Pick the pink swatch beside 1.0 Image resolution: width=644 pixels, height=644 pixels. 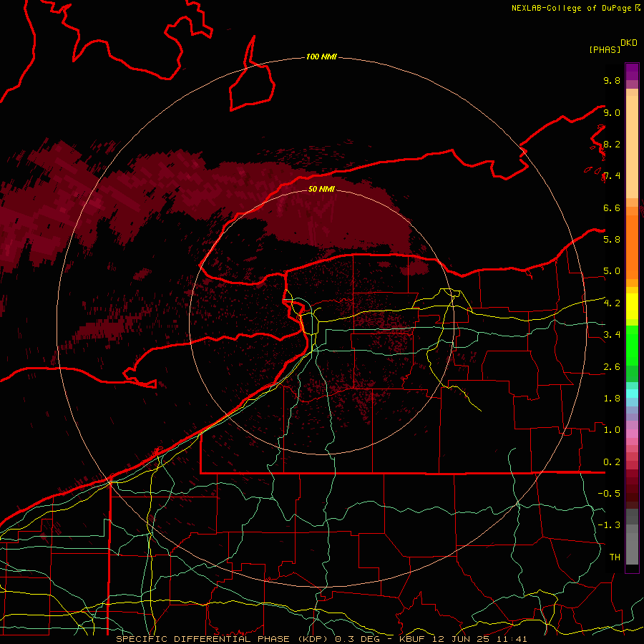click(x=632, y=433)
